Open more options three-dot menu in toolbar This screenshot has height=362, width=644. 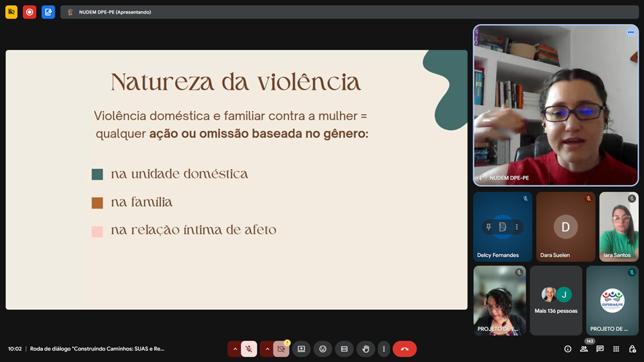click(384, 349)
